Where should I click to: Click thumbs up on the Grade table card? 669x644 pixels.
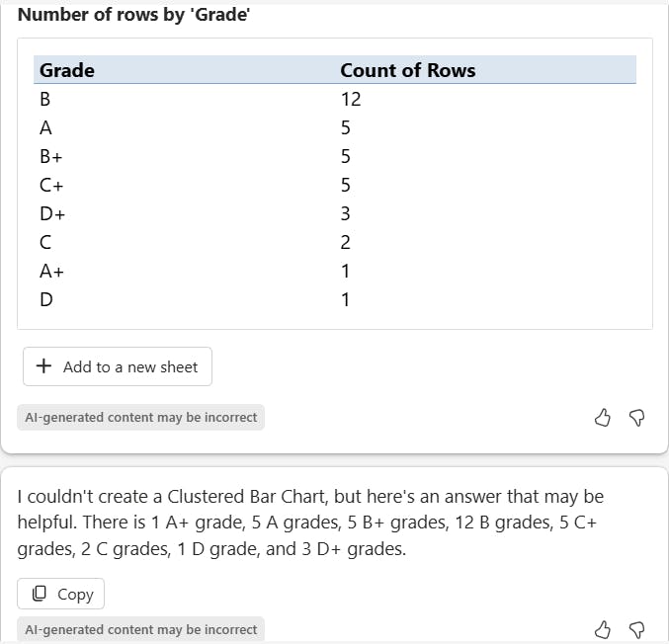[603, 418]
